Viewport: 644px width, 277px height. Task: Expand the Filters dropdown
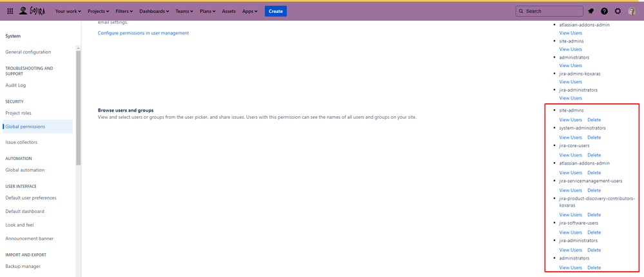pyautogui.click(x=125, y=11)
